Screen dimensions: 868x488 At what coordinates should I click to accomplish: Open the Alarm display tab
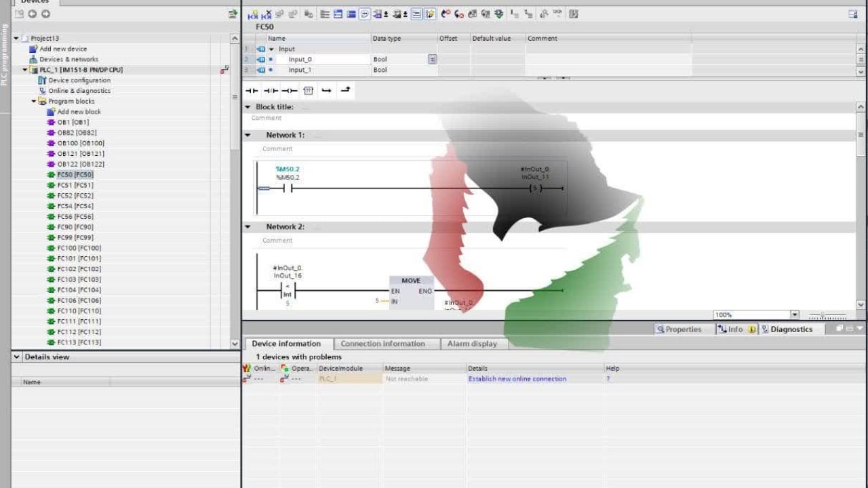tap(472, 344)
